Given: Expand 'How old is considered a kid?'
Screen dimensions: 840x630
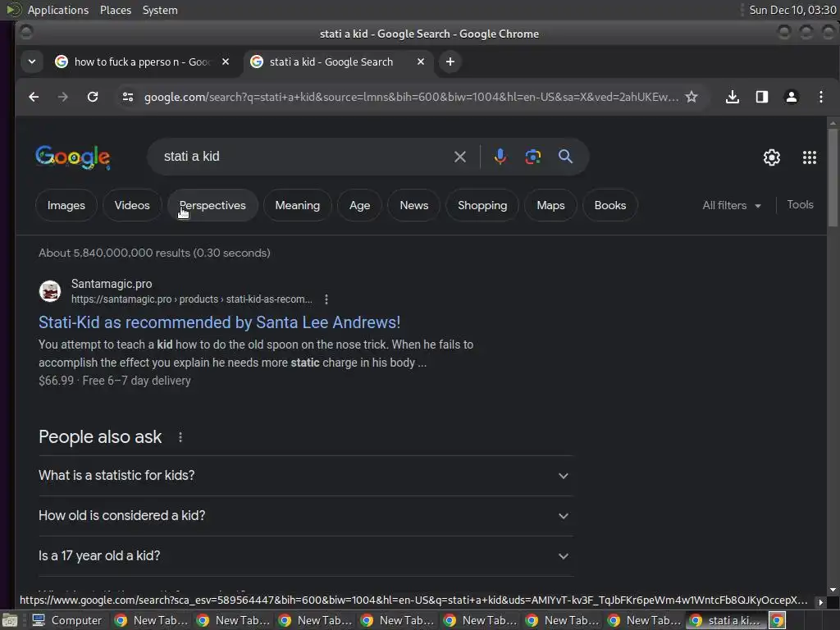Looking at the screenshot, I should 305,516.
